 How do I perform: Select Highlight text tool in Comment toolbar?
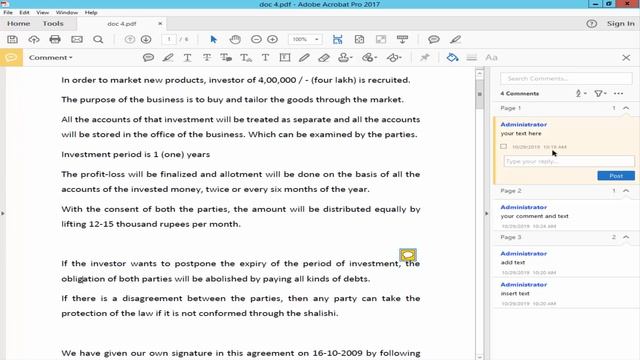coord(168,58)
